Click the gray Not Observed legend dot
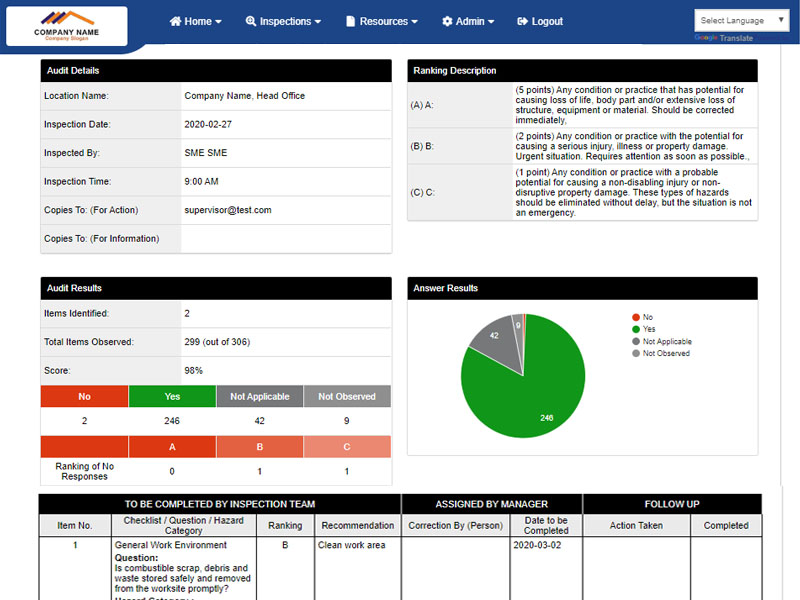Image resolution: width=800 pixels, height=600 pixels. click(635, 353)
